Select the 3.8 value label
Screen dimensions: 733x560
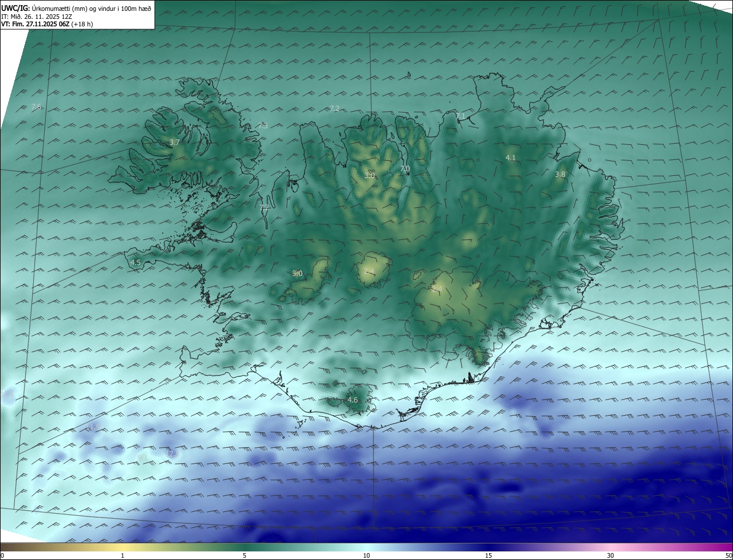click(x=560, y=175)
